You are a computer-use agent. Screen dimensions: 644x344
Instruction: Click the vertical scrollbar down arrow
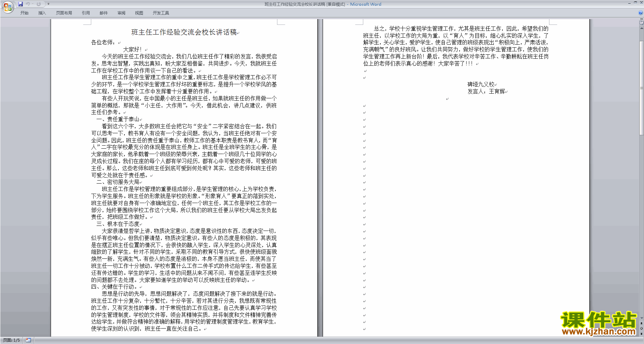[641, 318]
